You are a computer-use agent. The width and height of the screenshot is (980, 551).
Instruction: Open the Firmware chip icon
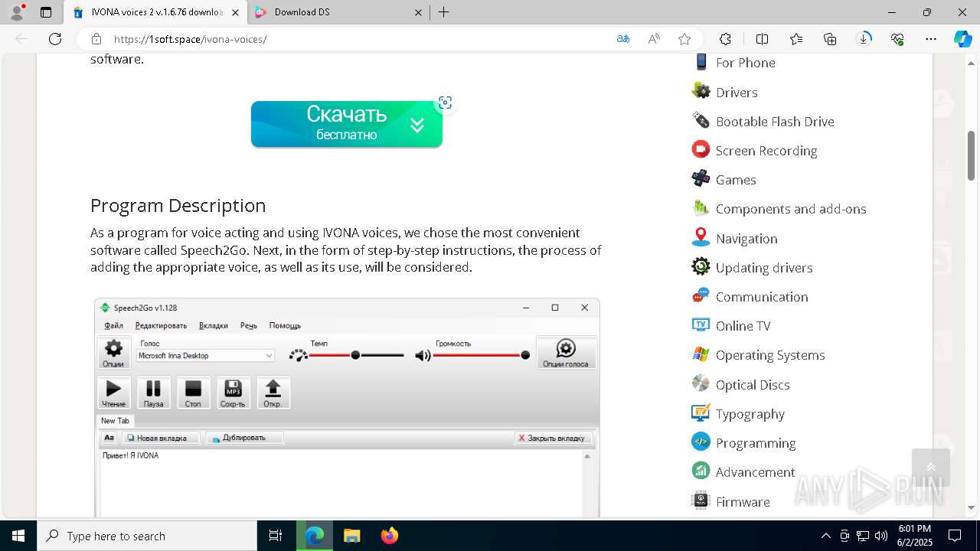pos(701,500)
